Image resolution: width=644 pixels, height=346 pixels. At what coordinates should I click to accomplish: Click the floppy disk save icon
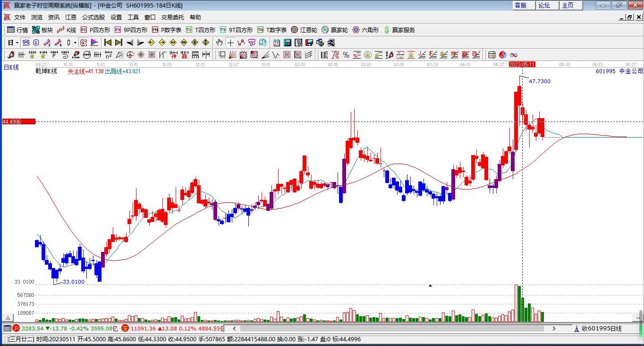click(309, 43)
